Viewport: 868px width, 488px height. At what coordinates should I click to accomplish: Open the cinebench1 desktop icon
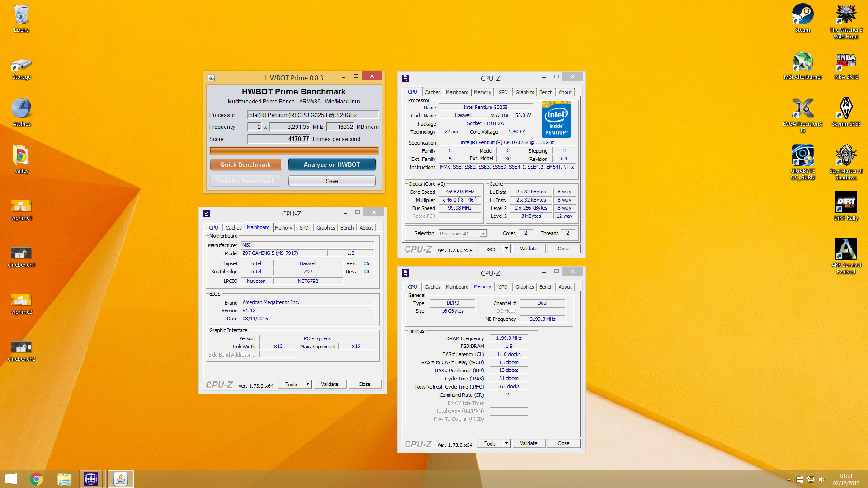[21, 257]
